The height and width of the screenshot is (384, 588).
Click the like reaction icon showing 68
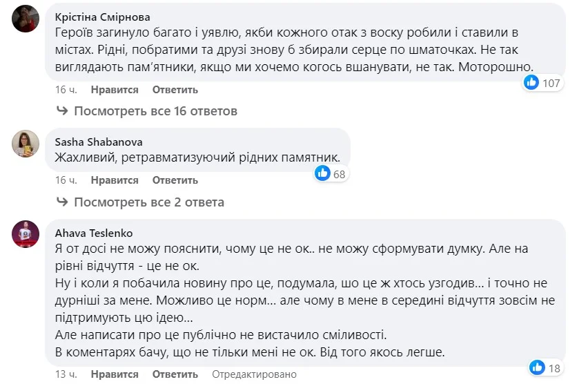[x=322, y=173]
